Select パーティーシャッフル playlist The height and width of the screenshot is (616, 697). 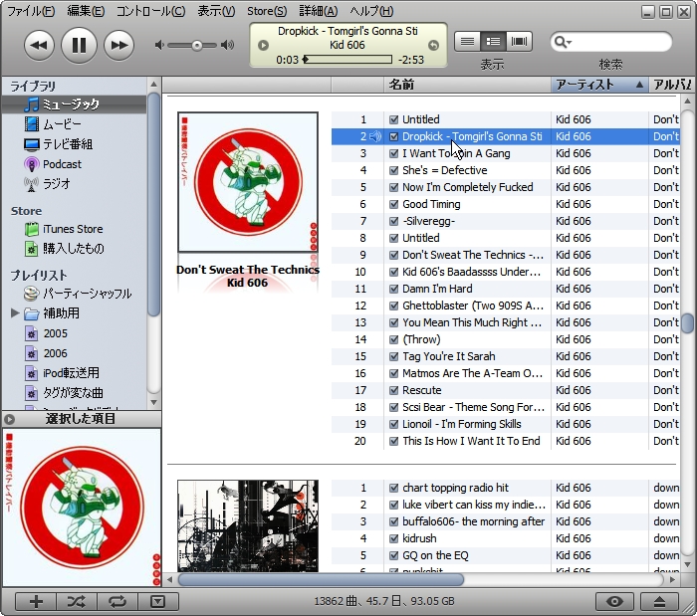[x=88, y=294]
